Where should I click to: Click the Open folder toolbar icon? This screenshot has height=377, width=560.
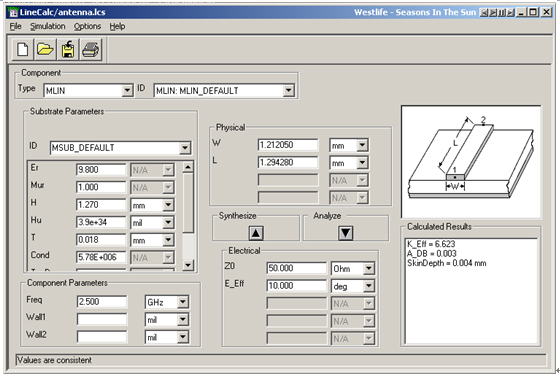tap(45, 49)
